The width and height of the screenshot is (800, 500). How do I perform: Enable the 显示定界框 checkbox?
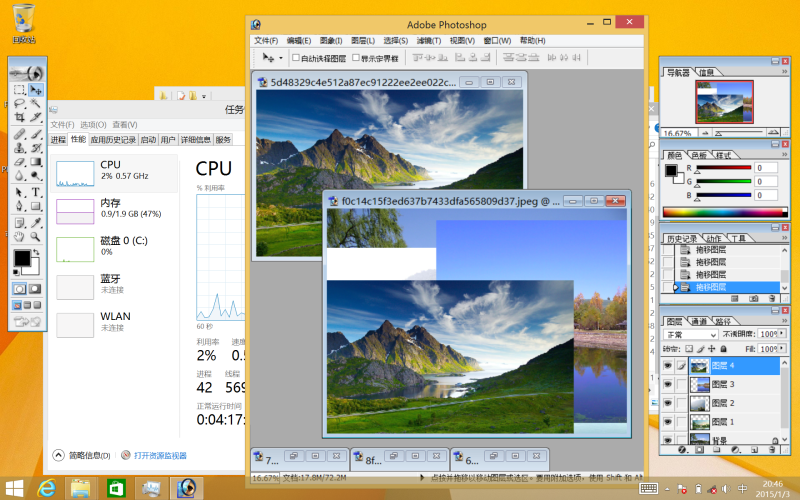[356, 59]
